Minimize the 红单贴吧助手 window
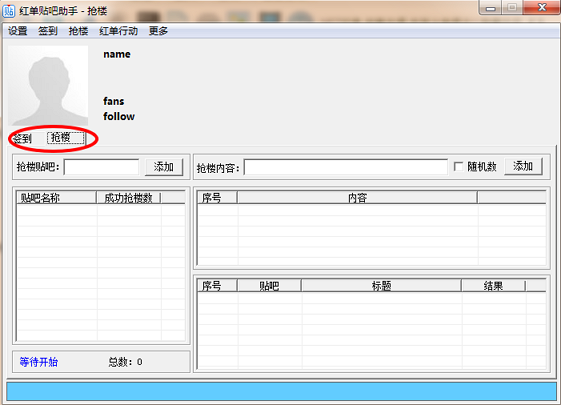 (491, 8)
